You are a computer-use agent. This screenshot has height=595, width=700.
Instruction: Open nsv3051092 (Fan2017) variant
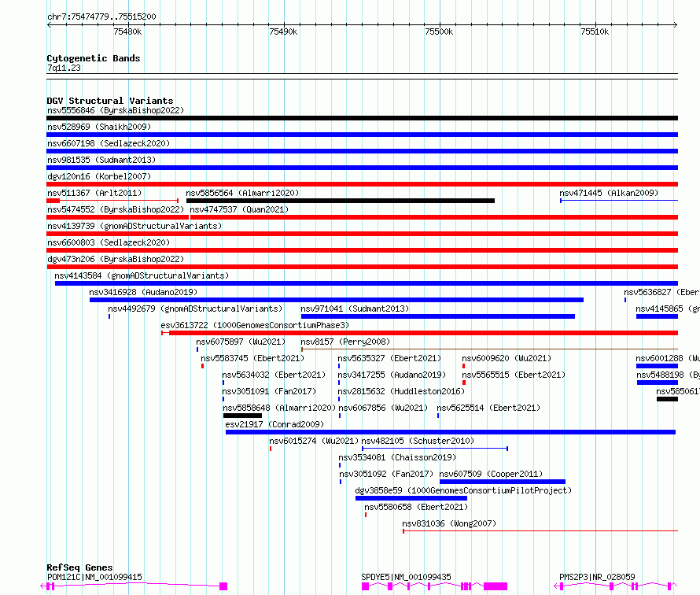386,474
